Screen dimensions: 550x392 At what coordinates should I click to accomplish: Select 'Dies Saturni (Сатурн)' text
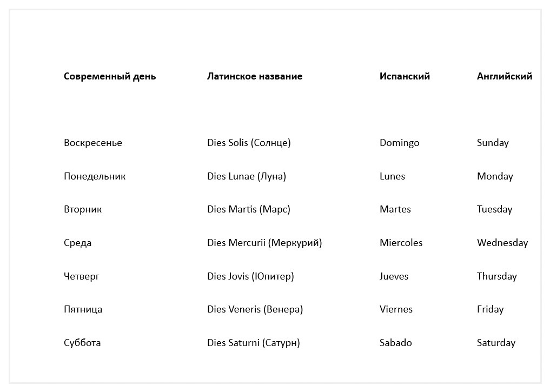tap(253, 343)
